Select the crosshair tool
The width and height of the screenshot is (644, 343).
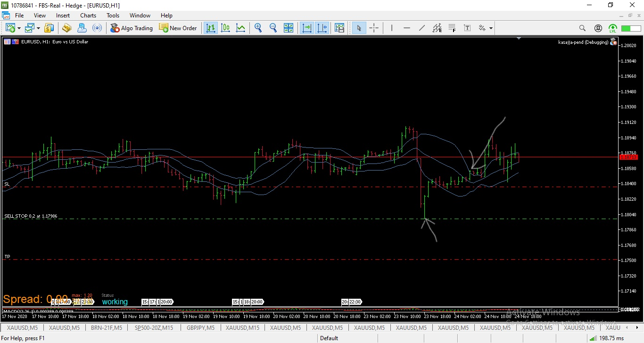click(x=374, y=28)
